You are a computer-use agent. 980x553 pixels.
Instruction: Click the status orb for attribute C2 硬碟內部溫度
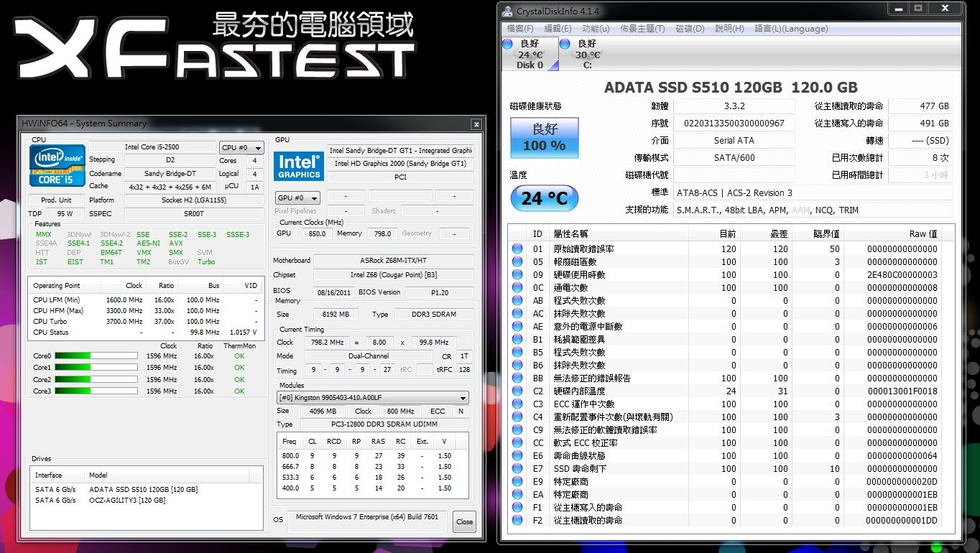[x=517, y=391]
